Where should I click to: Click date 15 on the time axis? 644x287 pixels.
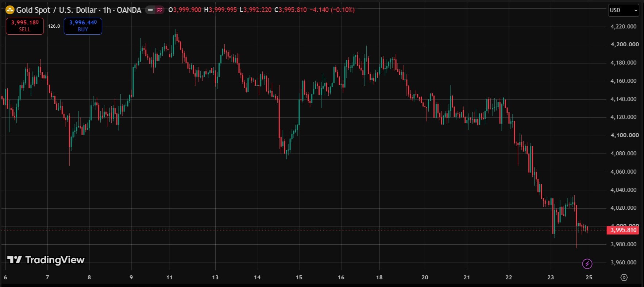point(299,278)
